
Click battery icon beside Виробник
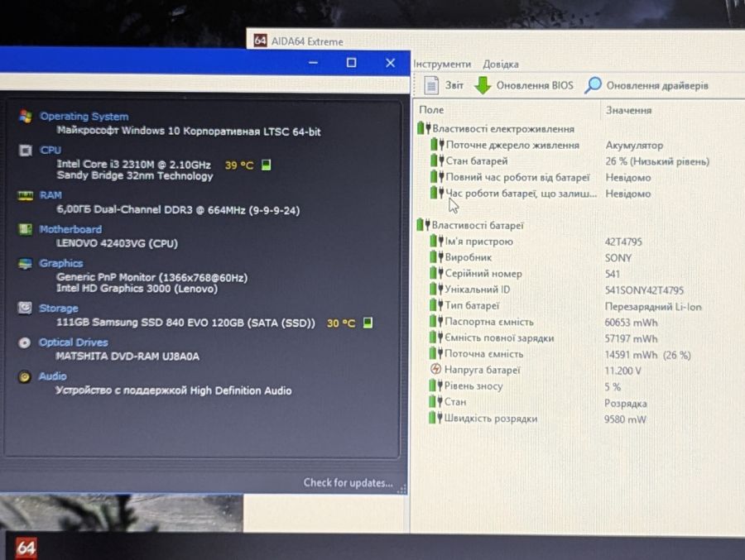click(x=436, y=257)
